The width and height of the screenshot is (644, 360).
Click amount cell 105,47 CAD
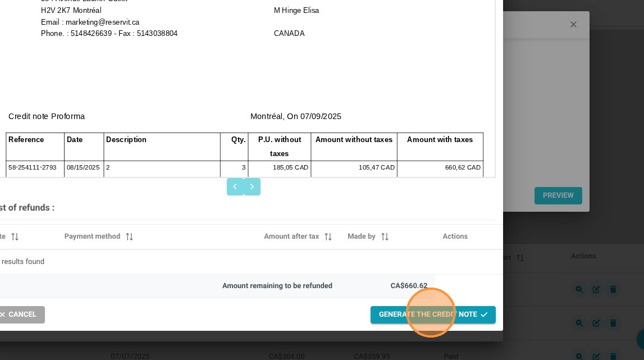pos(377,168)
